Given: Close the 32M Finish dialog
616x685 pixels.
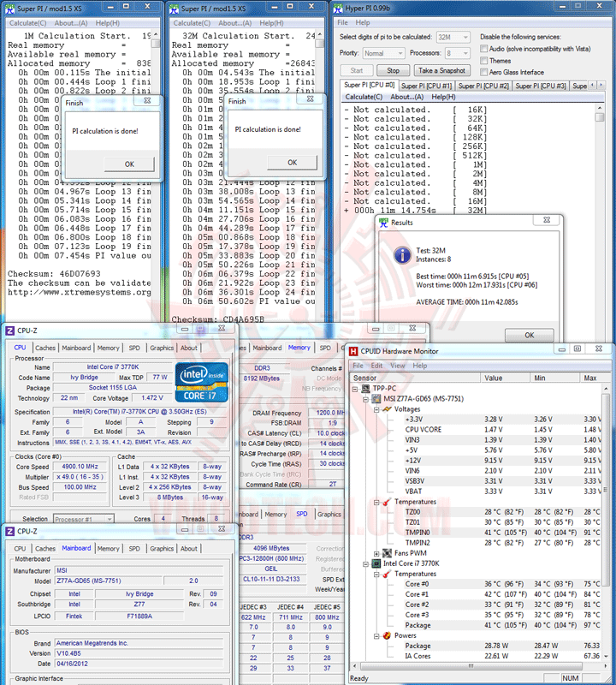Looking at the screenshot, I should [x=311, y=98].
